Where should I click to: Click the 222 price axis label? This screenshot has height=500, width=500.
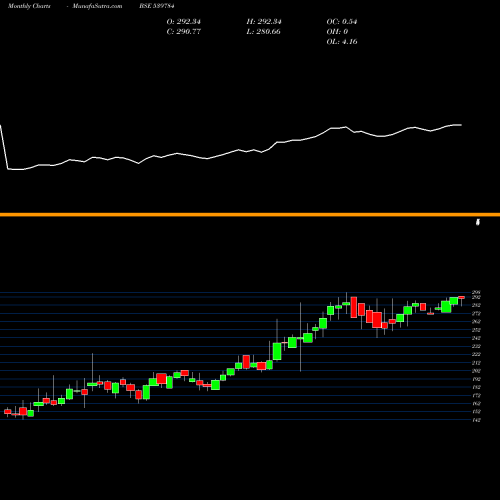click(x=476, y=354)
